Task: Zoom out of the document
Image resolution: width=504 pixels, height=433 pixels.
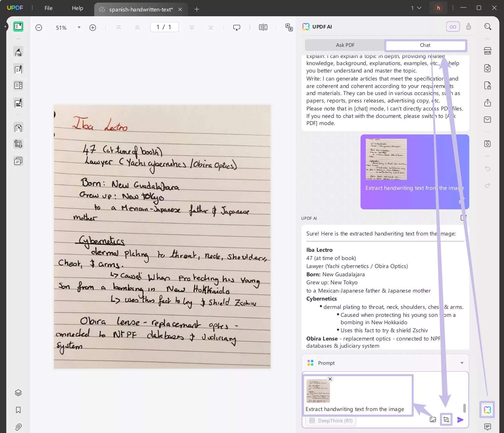Action: coord(39,27)
